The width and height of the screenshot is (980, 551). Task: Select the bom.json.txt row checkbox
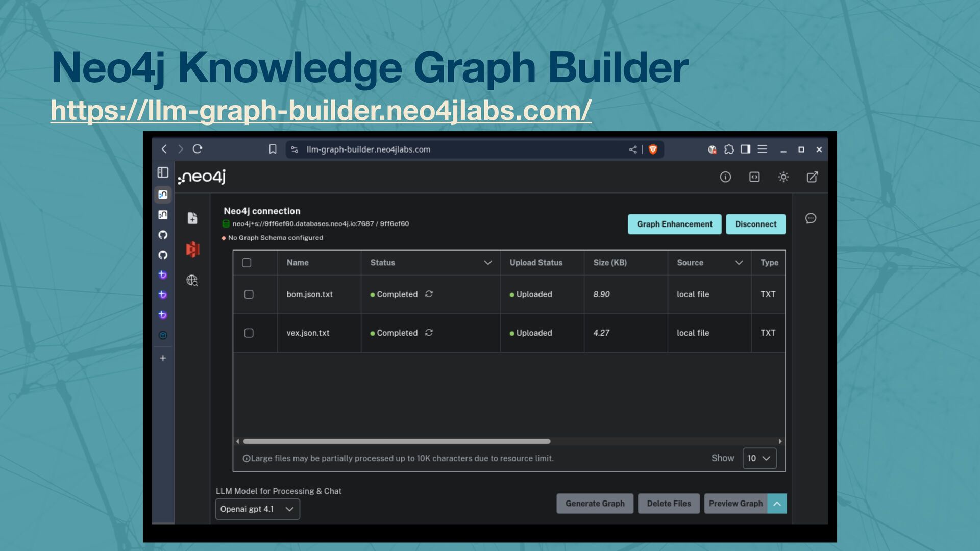click(249, 294)
